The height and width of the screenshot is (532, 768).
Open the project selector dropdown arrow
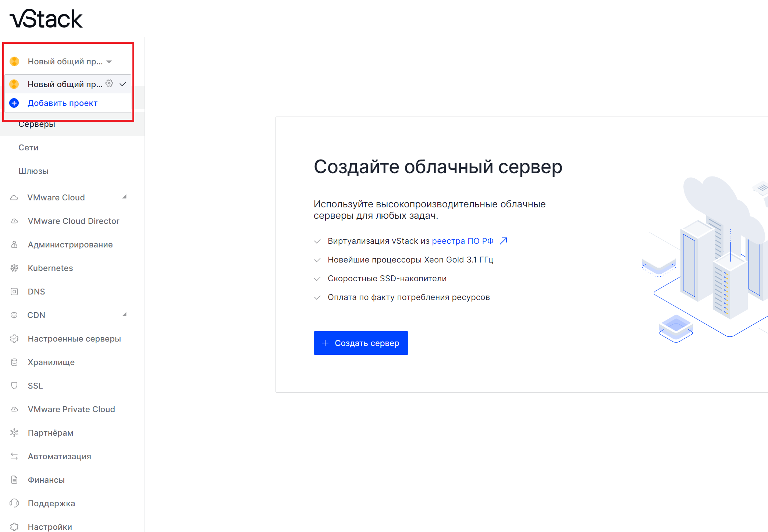pyautogui.click(x=109, y=62)
